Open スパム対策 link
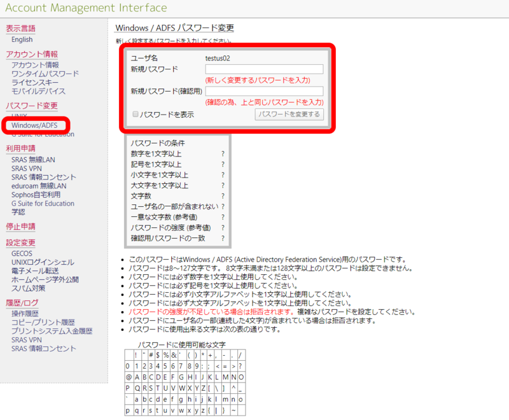Viewport: 509px width, 420px height. 28,288
